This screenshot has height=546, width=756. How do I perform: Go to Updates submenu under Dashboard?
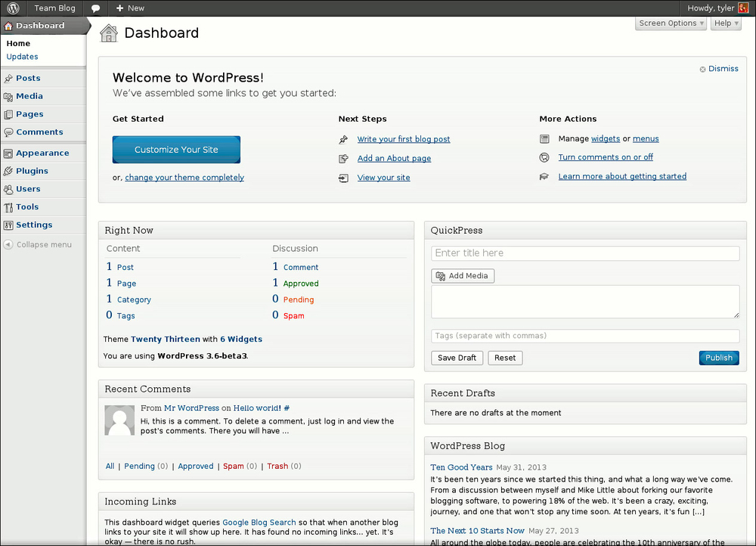point(22,57)
